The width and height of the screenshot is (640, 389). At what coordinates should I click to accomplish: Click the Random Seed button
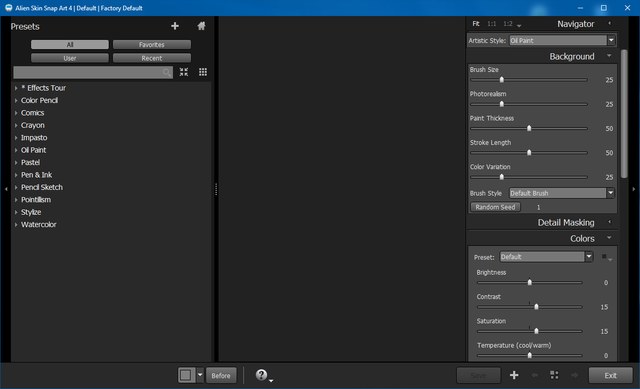point(496,207)
